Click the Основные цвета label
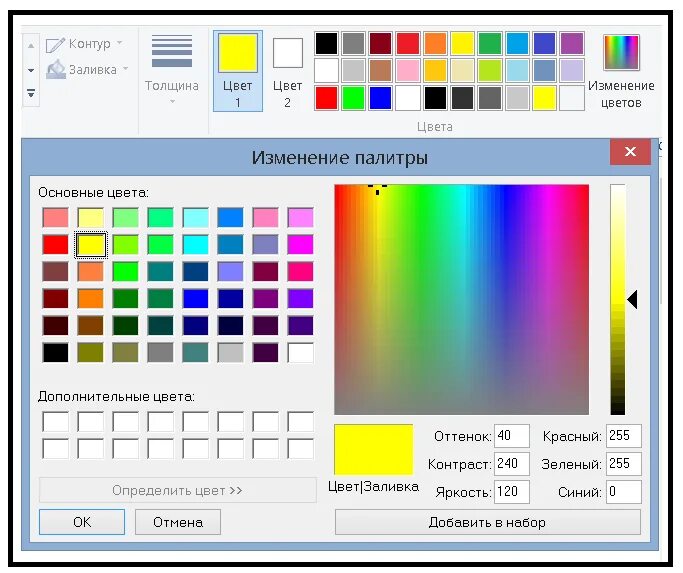 94,193
